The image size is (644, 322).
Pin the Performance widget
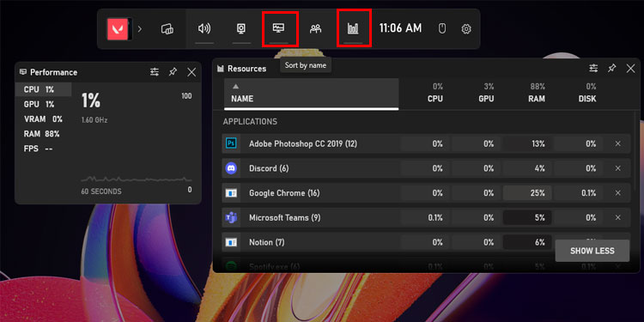[x=173, y=72]
